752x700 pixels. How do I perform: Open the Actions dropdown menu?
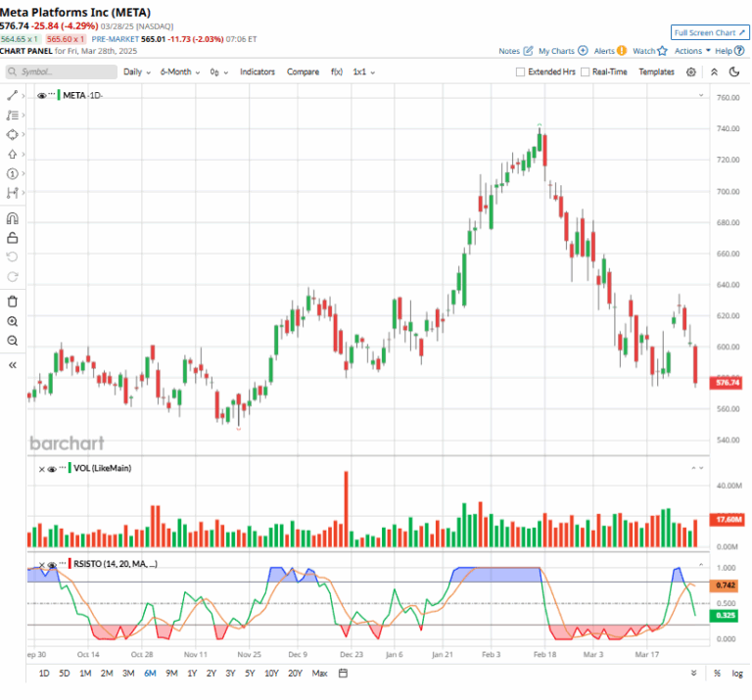coord(692,50)
